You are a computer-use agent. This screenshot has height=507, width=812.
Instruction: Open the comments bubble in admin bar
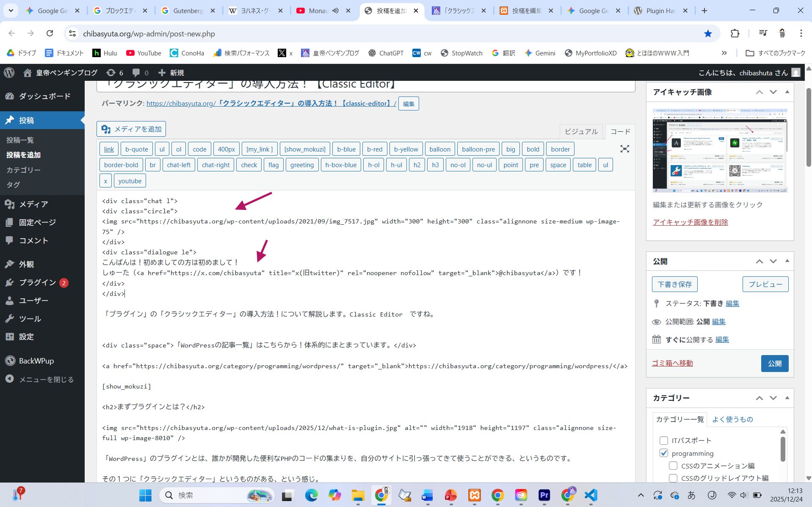(140, 73)
